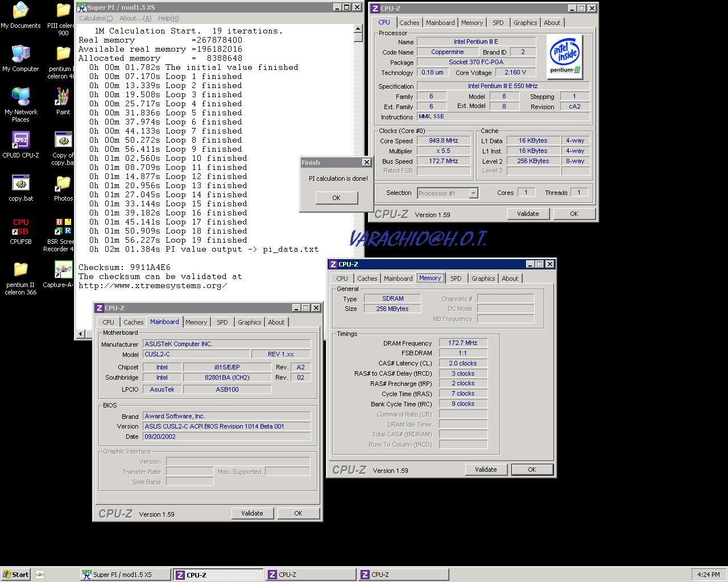The height and width of the screenshot is (582, 728).
Task: Click the BIOS Date 09/20/2002 field
Action: (227, 436)
